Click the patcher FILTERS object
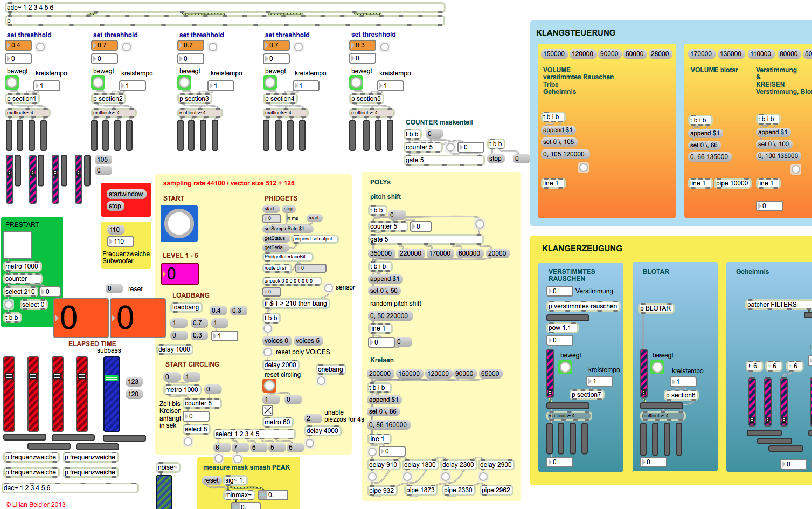This screenshot has width=812, height=509. [772, 305]
